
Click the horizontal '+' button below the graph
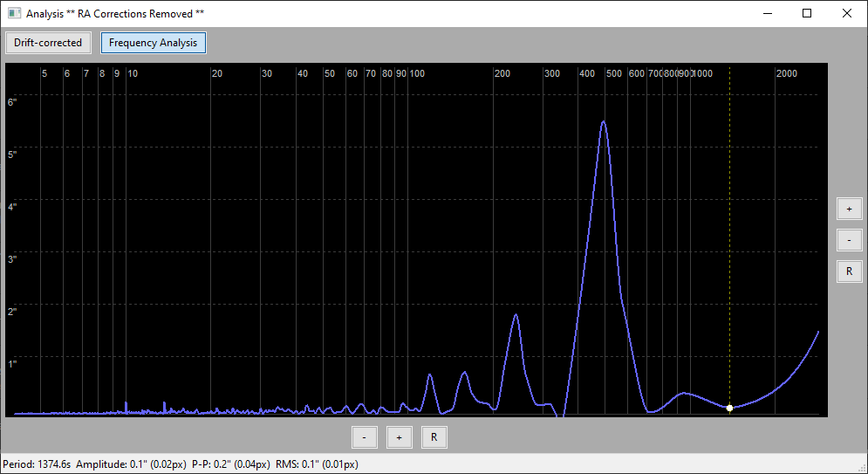tap(399, 436)
